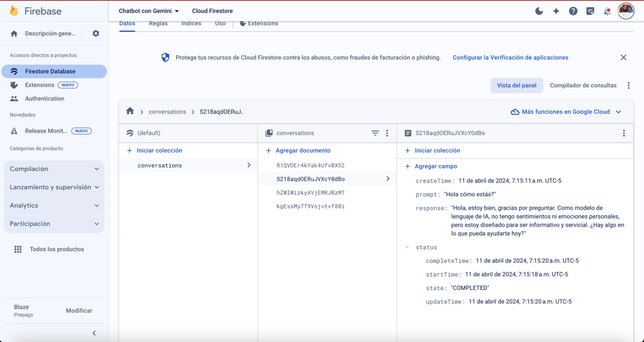Click chevron beside selected document S218aqdOERuJVXcY0dBo
Viewport: 644px width, 342px height.
point(387,179)
